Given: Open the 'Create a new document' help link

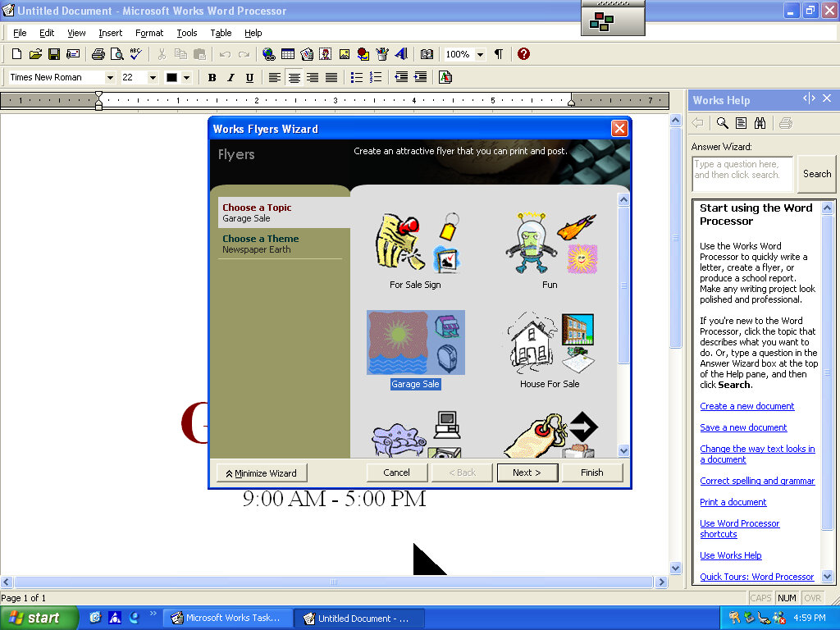Looking at the screenshot, I should pyautogui.click(x=746, y=406).
